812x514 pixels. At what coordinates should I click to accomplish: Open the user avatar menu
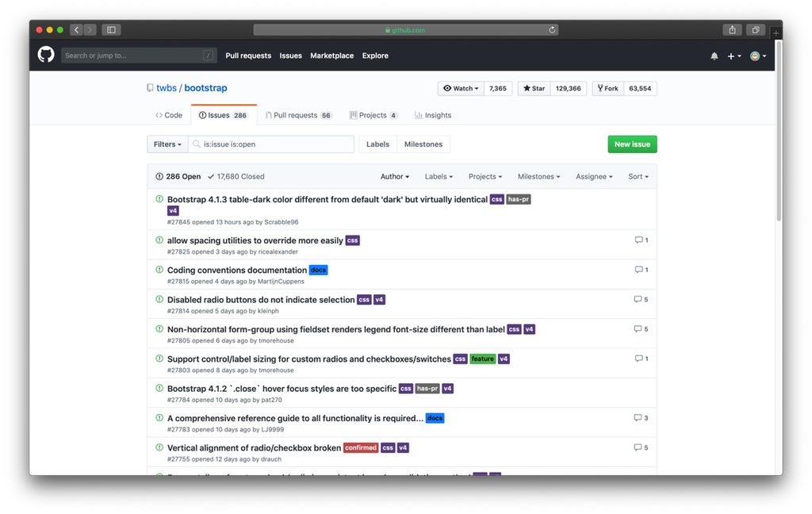[x=758, y=56]
